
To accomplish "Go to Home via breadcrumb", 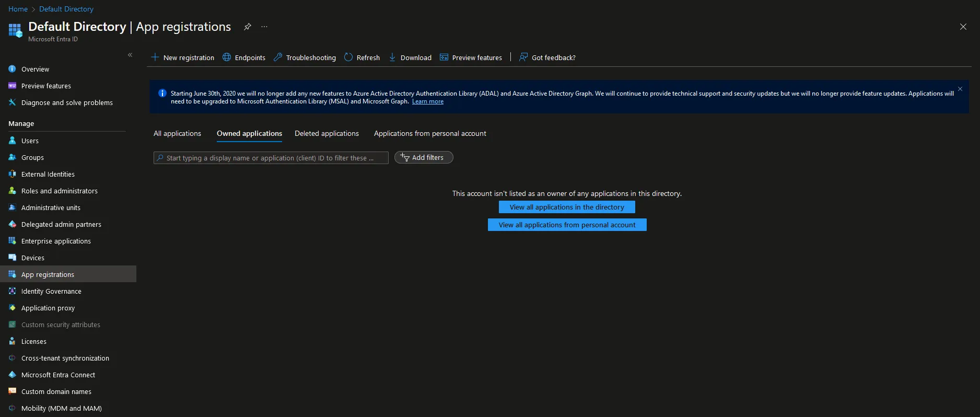I will click(18, 9).
